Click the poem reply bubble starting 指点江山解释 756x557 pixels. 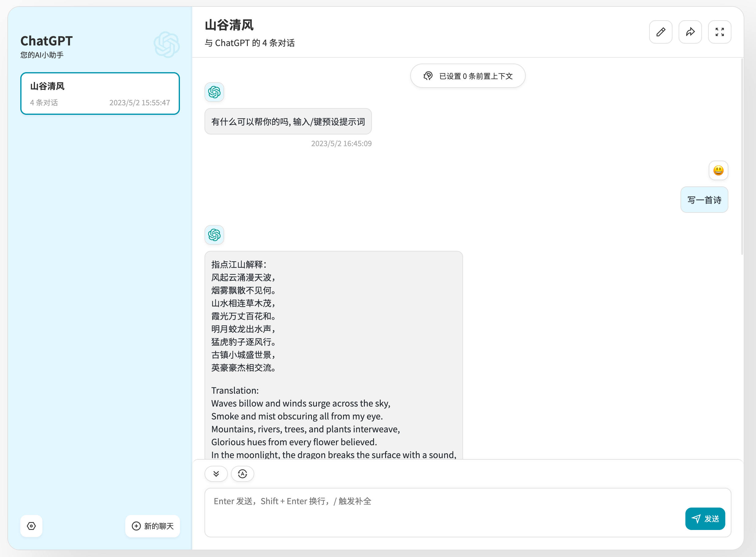(x=333, y=354)
